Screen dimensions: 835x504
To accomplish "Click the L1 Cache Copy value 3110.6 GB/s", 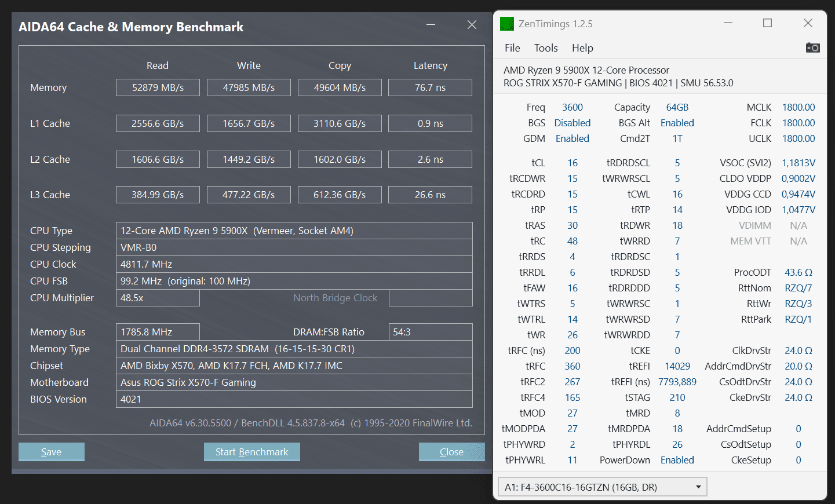I will click(340, 123).
